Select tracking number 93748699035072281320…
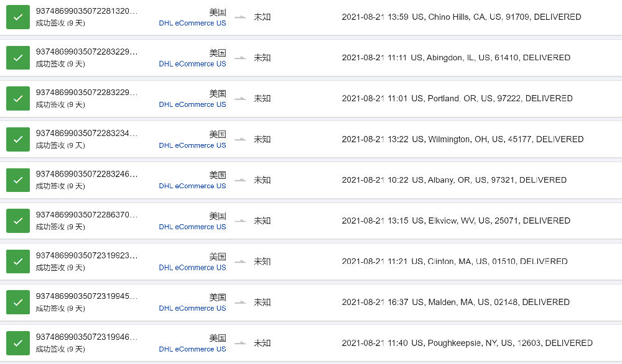This screenshot has width=622, height=364. pyautogui.click(x=86, y=11)
